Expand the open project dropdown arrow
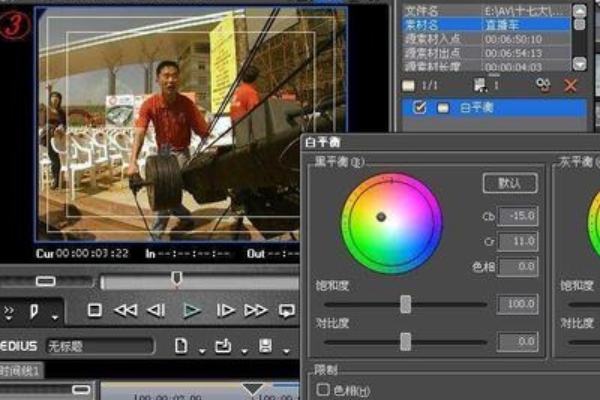The width and height of the screenshot is (600, 400). [245, 350]
